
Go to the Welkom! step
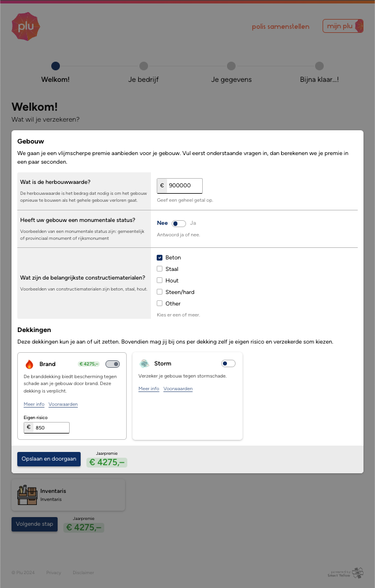pyautogui.click(x=55, y=73)
